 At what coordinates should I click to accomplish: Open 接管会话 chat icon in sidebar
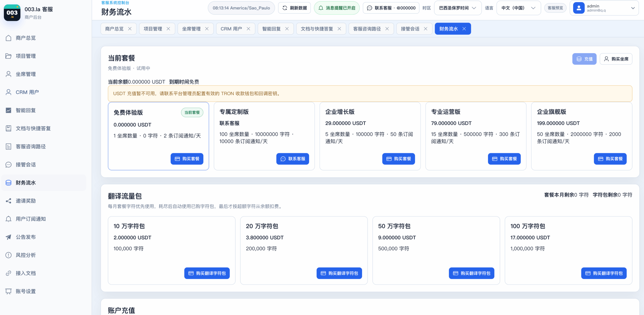tap(8, 165)
